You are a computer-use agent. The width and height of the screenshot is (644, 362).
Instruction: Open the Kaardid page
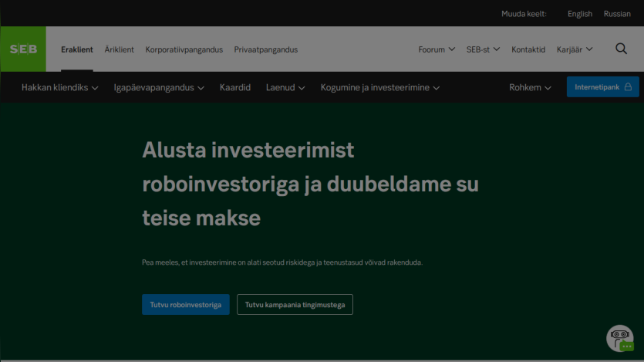(x=235, y=87)
